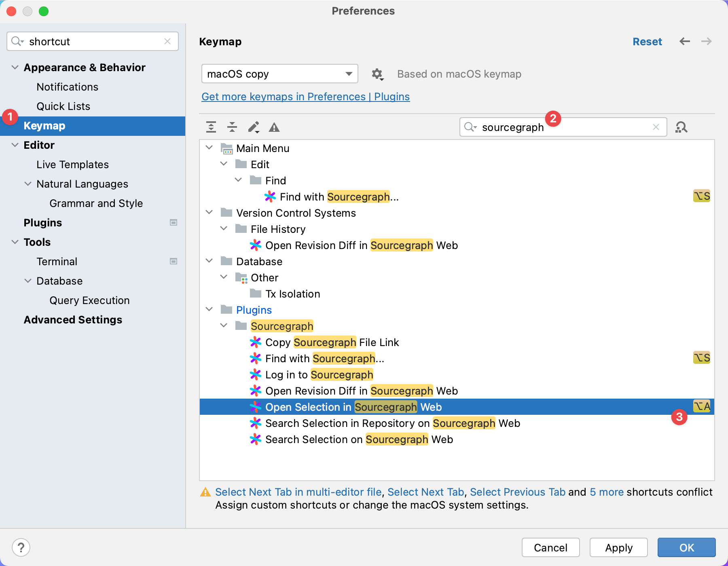This screenshot has width=728, height=566.
Task: Go back with the left arrow
Action: coord(685,41)
